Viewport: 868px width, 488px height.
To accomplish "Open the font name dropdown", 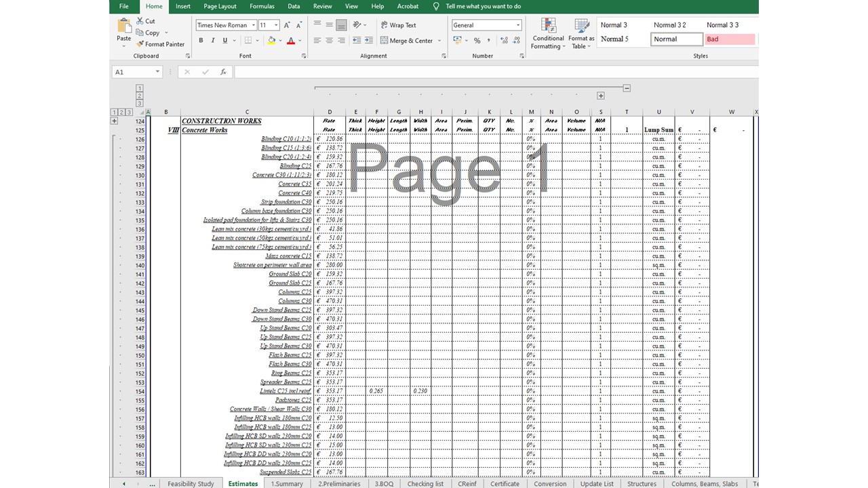I will (254, 25).
